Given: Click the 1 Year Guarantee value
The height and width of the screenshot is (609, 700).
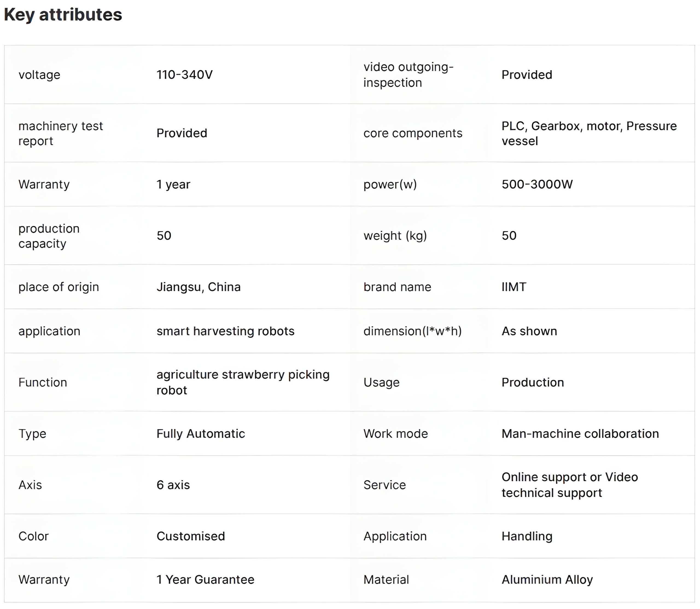Looking at the screenshot, I should 205,580.
